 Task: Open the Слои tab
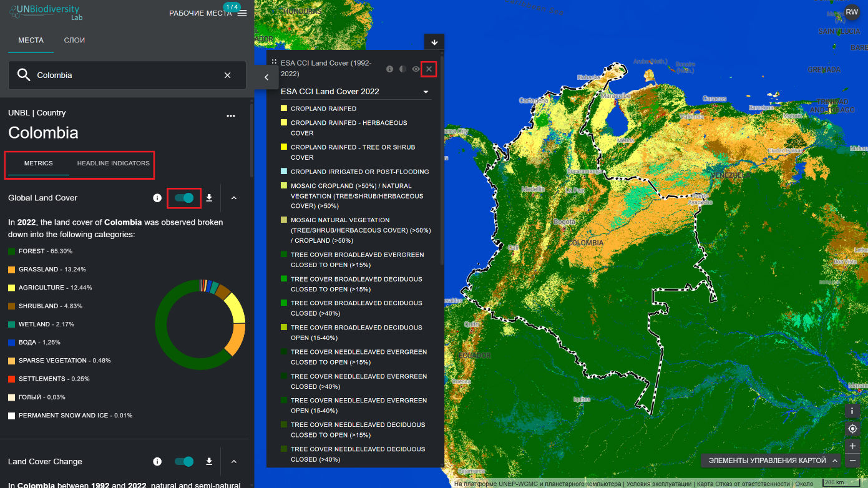coord(74,40)
